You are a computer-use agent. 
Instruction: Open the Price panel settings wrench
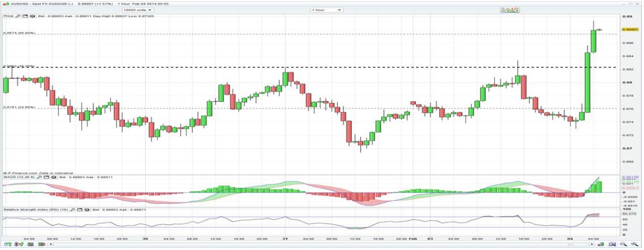pos(18,16)
